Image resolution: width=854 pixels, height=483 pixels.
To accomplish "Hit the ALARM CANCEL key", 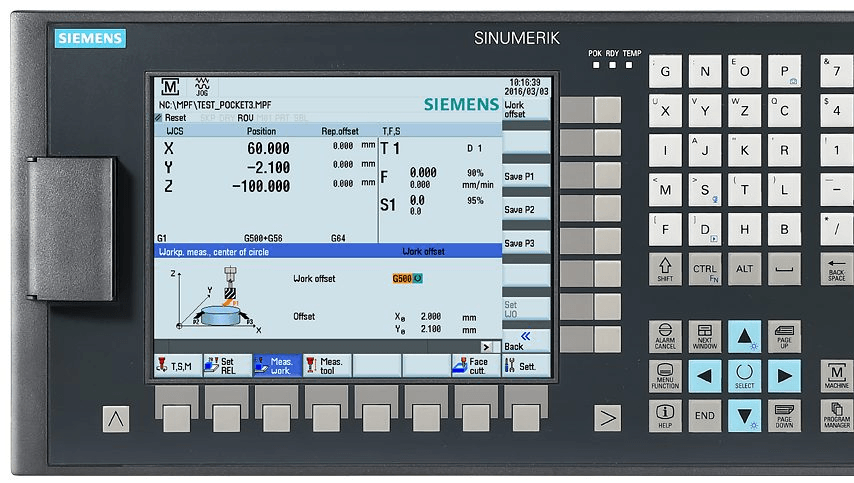I will click(665, 335).
